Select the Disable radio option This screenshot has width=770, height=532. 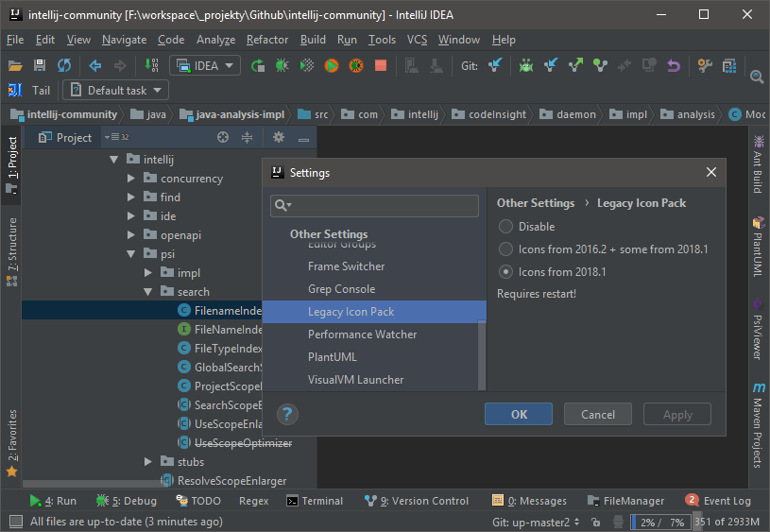[x=505, y=227]
